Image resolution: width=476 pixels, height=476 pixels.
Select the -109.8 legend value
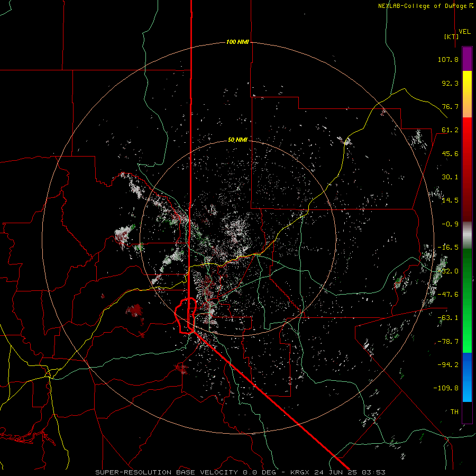click(446, 388)
